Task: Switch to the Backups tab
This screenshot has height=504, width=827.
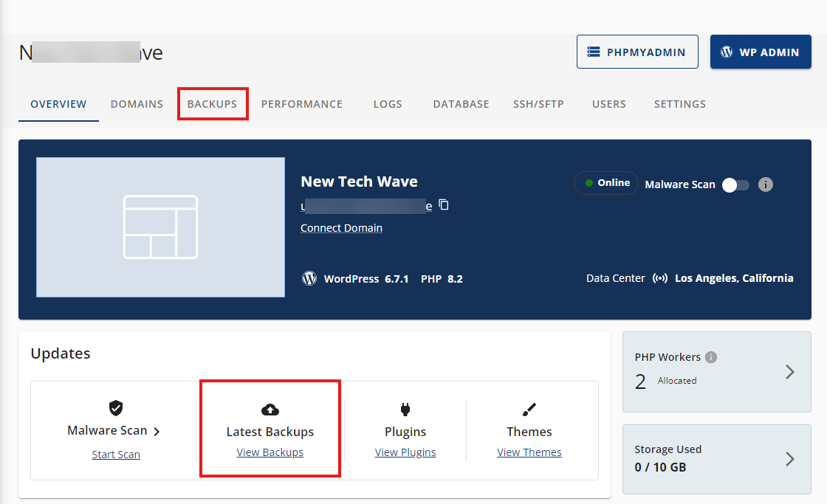Action: (x=213, y=103)
